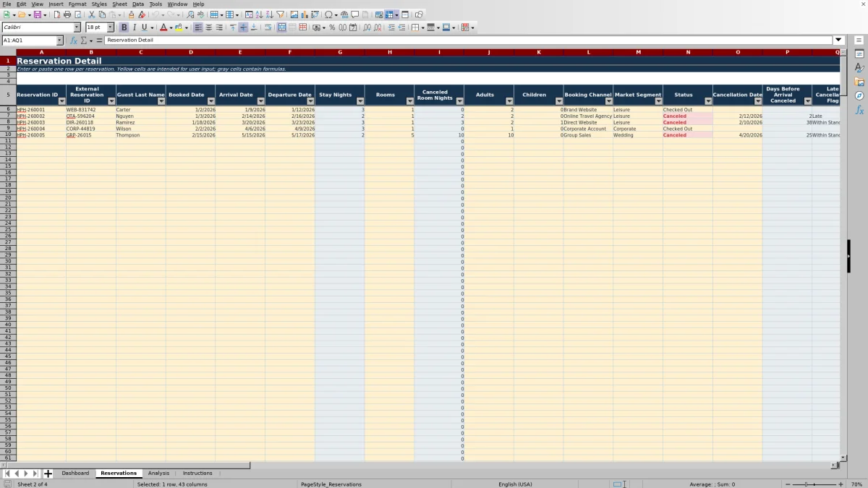Toggle Wrap Text
The width and height of the screenshot is (868, 488).
[x=268, y=27]
